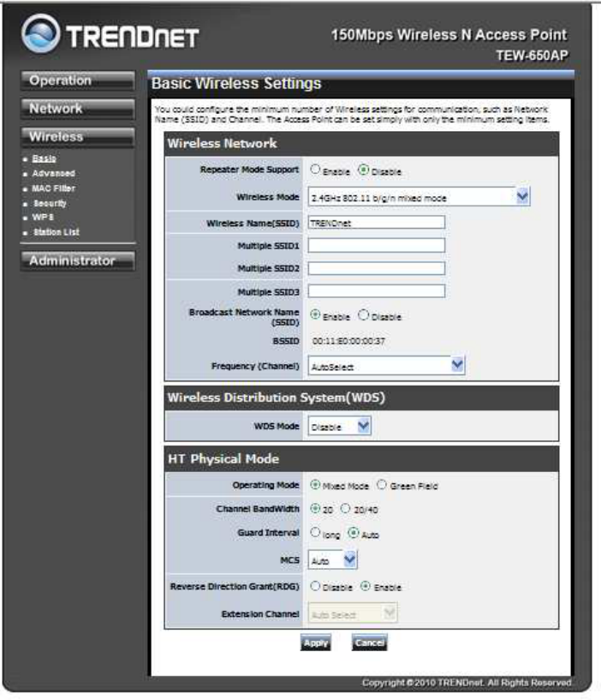The image size is (601, 700).
Task: Focus the Wireless Name (SSID) field
Action: pyautogui.click(x=377, y=222)
